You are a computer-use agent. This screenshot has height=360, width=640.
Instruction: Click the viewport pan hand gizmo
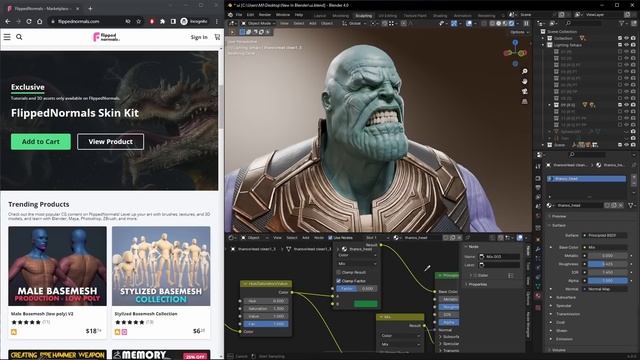coord(524,81)
